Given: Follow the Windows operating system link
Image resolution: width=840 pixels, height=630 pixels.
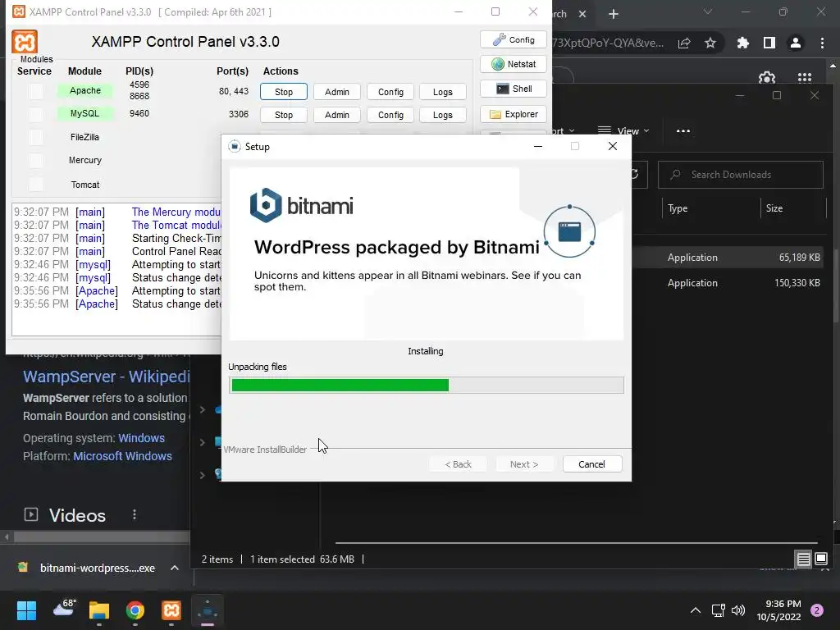Looking at the screenshot, I should pos(141,438).
